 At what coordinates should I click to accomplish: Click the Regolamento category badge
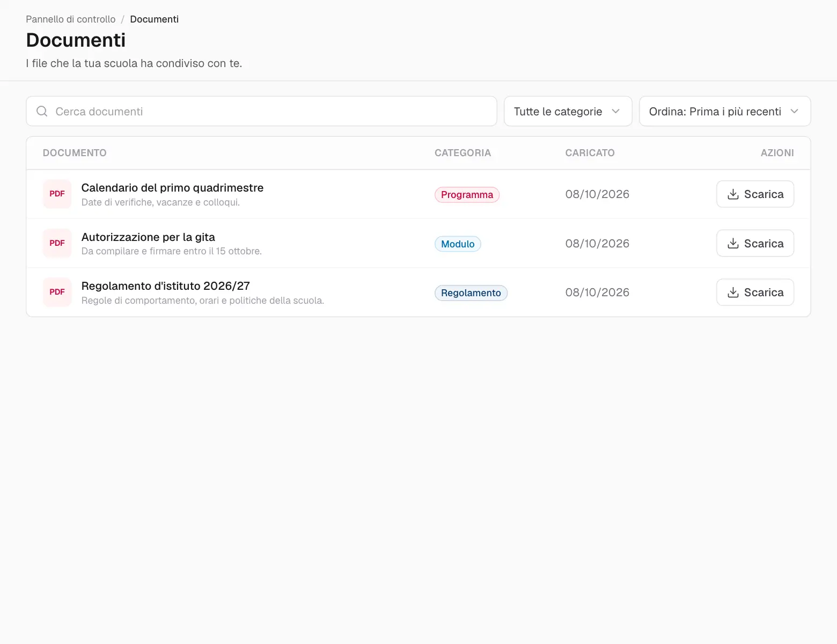click(x=471, y=293)
